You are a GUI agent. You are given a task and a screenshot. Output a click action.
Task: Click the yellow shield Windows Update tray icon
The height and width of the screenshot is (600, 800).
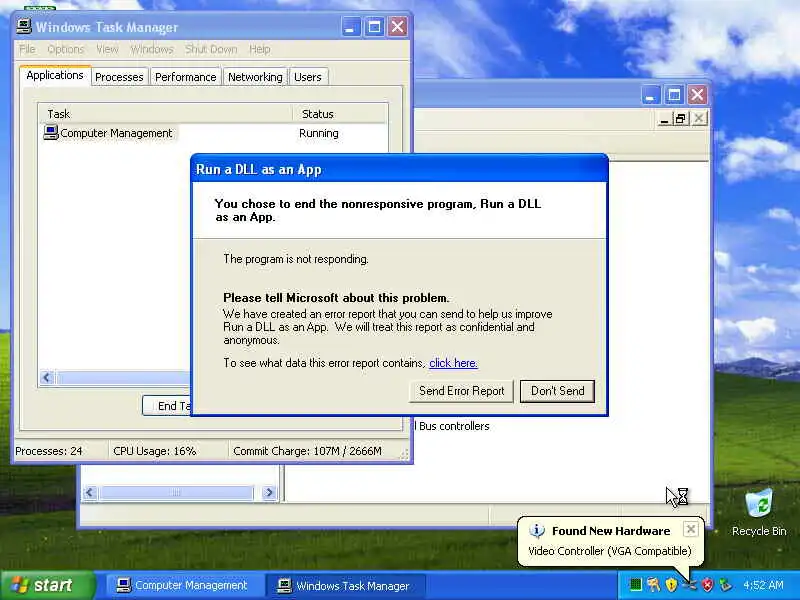pyautogui.click(x=671, y=585)
